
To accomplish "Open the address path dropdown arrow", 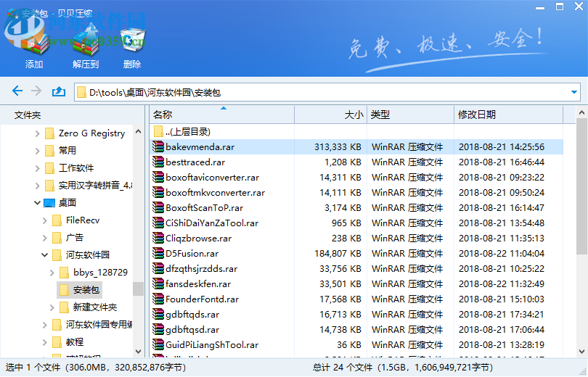I will [573, 92].
